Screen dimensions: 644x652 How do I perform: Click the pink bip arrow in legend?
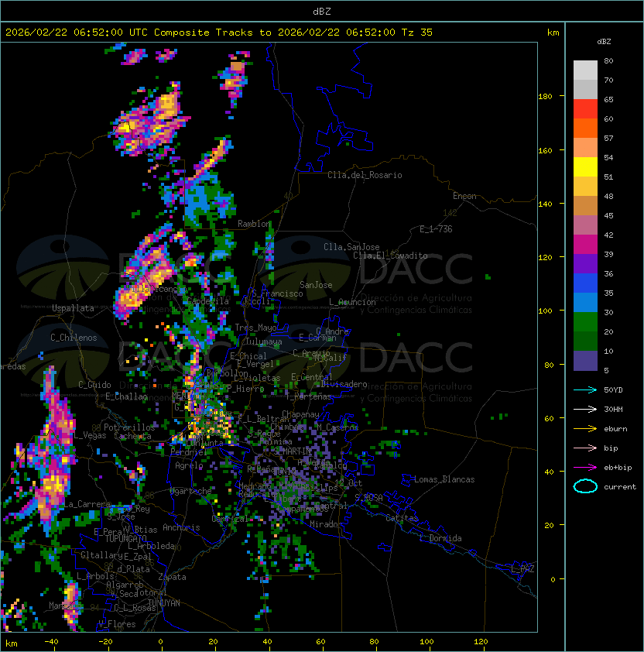click(585, 448)
